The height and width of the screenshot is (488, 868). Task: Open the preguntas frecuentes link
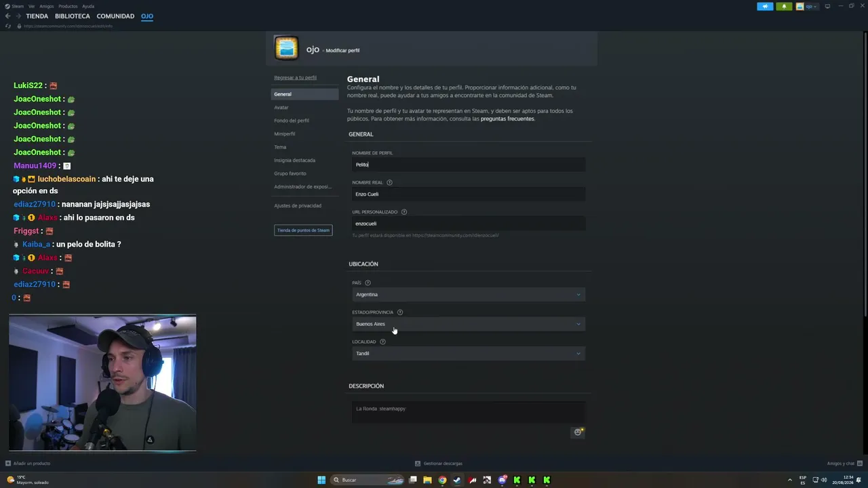508,119
